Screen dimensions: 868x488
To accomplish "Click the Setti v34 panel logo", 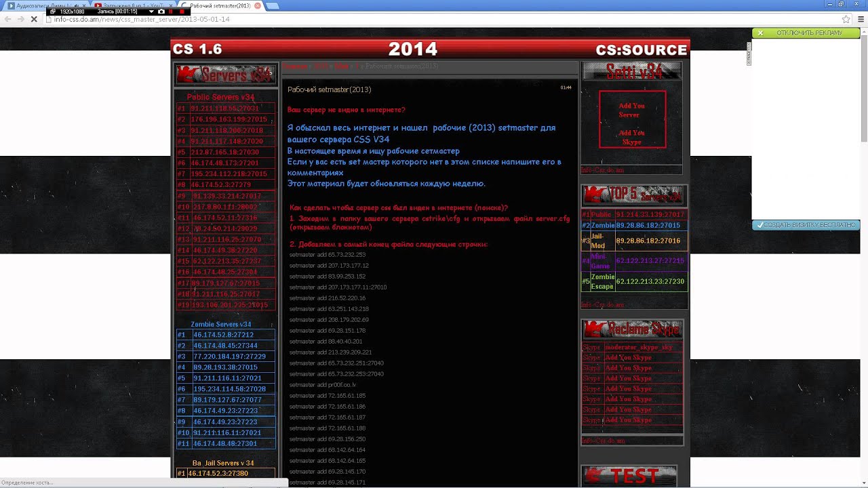I will (632, 72).
